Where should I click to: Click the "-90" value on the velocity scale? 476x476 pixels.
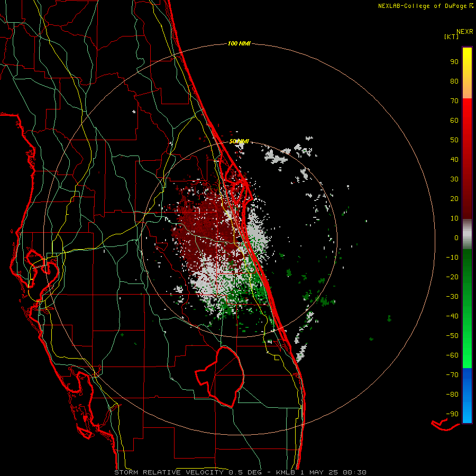[x=452, y=414]
